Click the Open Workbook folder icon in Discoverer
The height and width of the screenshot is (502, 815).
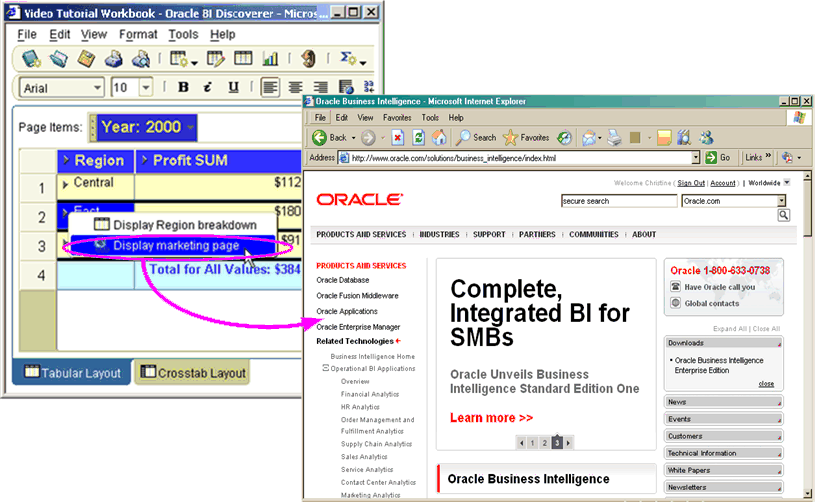(58, 59)
